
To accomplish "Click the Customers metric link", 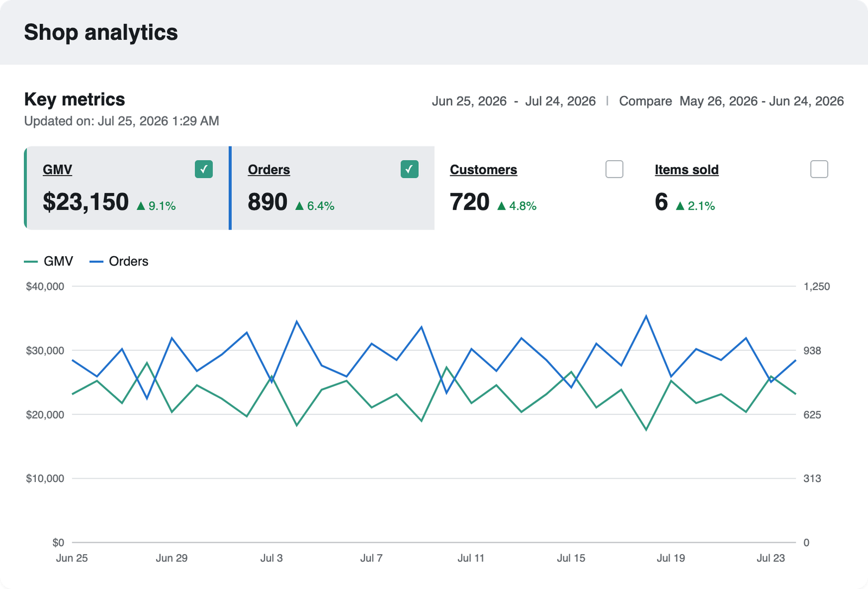I will tap(483, 170).
